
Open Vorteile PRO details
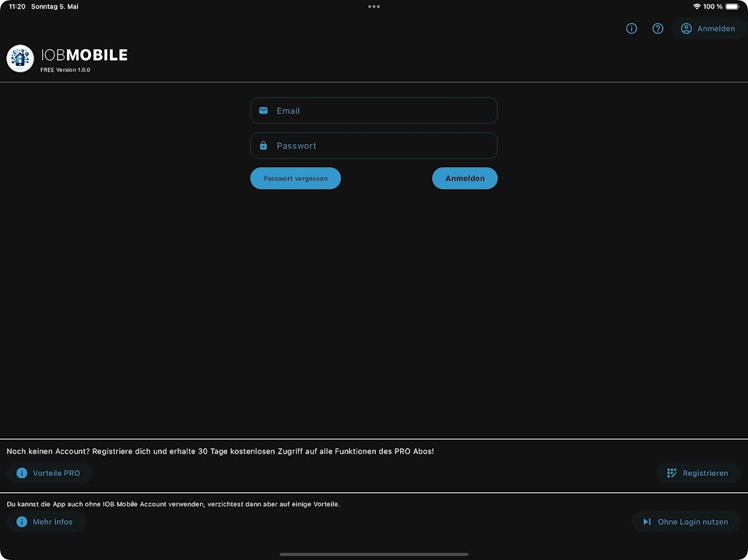point(49,473)
